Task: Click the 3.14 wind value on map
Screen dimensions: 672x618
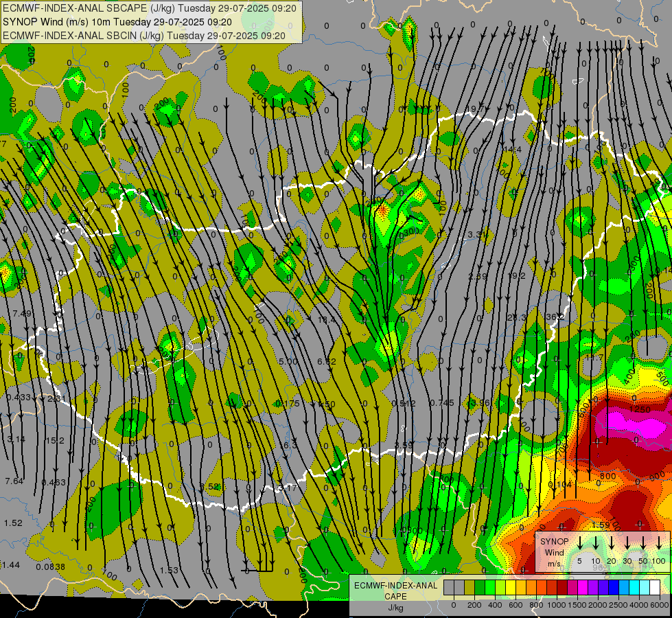Action: (x=16, y=439)
